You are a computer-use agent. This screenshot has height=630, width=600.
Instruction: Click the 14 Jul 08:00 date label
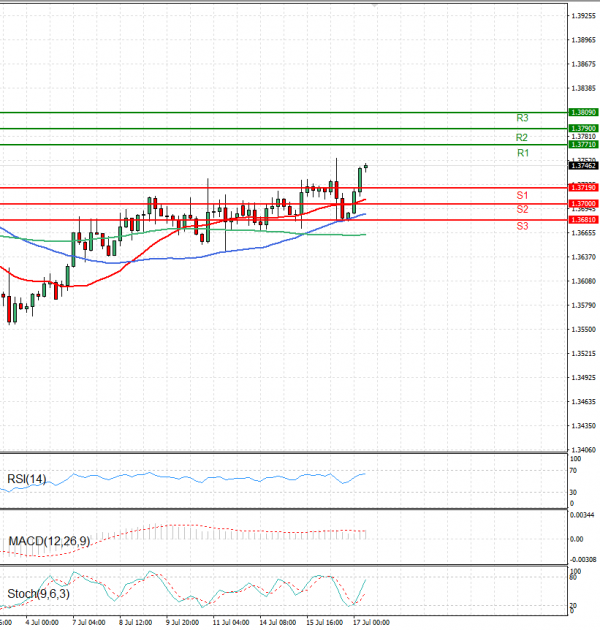point(278,623)
